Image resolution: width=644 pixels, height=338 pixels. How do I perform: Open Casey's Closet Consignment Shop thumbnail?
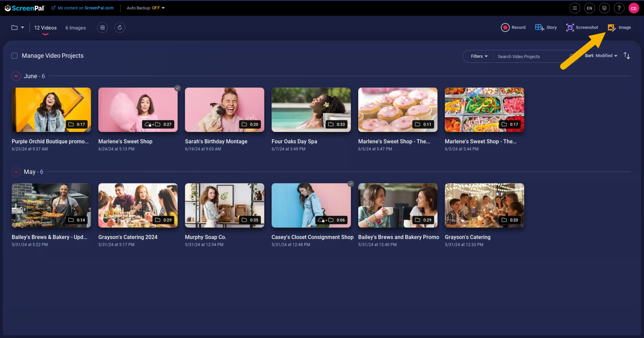coord(311,205)
